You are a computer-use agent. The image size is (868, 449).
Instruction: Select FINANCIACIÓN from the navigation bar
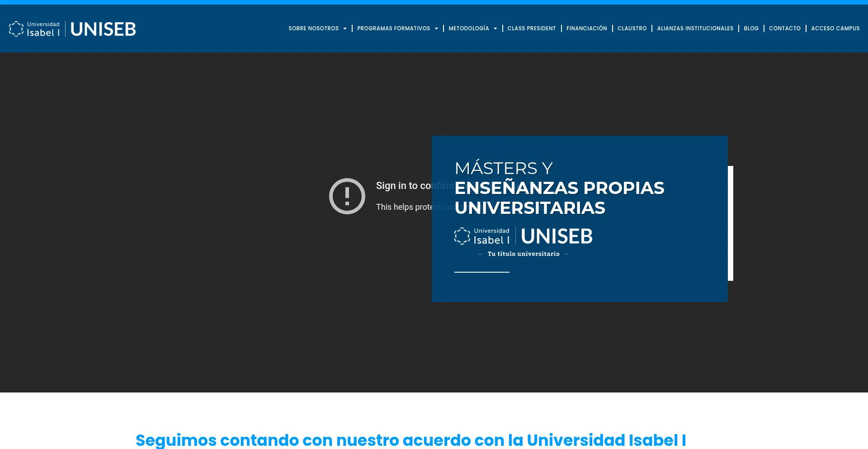click(587, 28)
